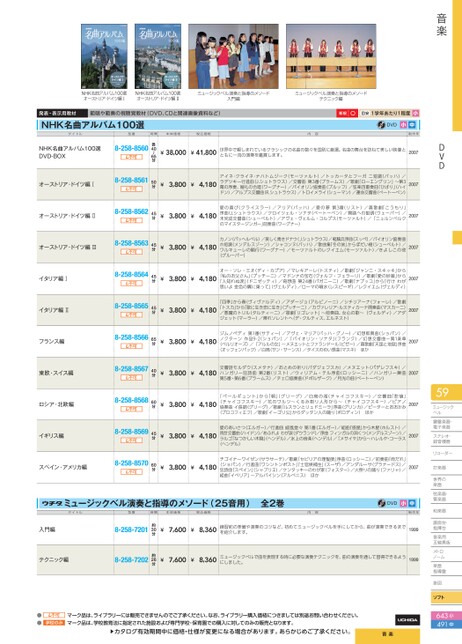This screenshot has height=644, width=462.
Task: Click the red badge with circle mark
Action: [347, 113]
